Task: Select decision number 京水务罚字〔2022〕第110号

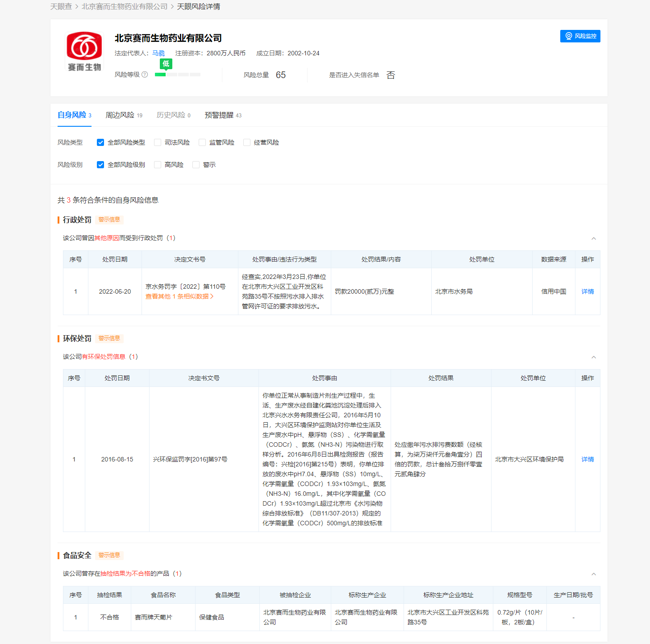Action: coord(186,287)
